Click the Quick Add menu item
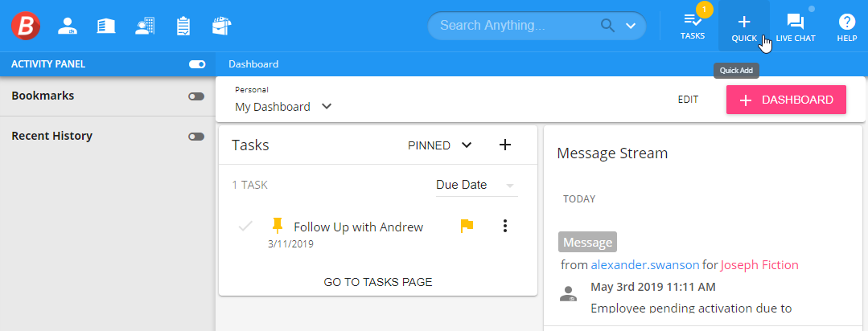Viewport: 868px width, 331px height. pos(743,26)
